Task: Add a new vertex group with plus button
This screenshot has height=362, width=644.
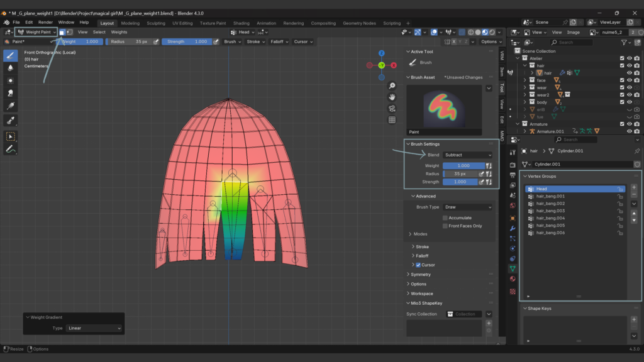Action: [633, 187]
